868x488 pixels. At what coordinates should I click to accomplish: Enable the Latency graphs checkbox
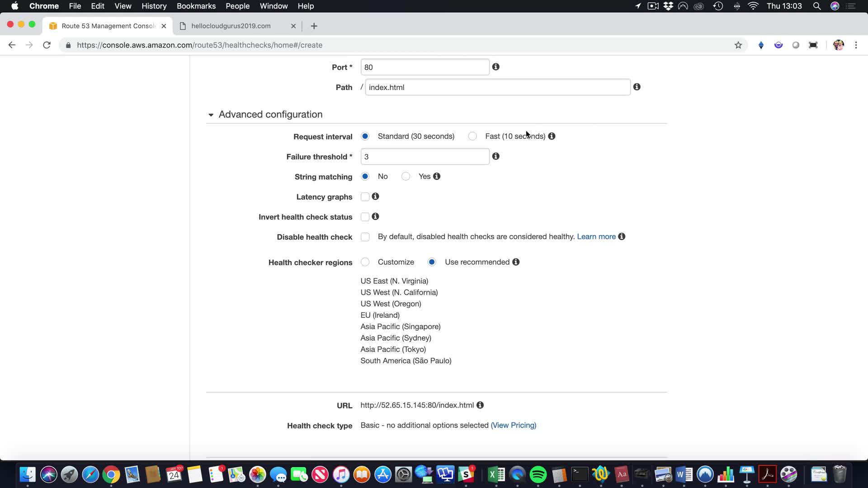click(x=365, y=197)
